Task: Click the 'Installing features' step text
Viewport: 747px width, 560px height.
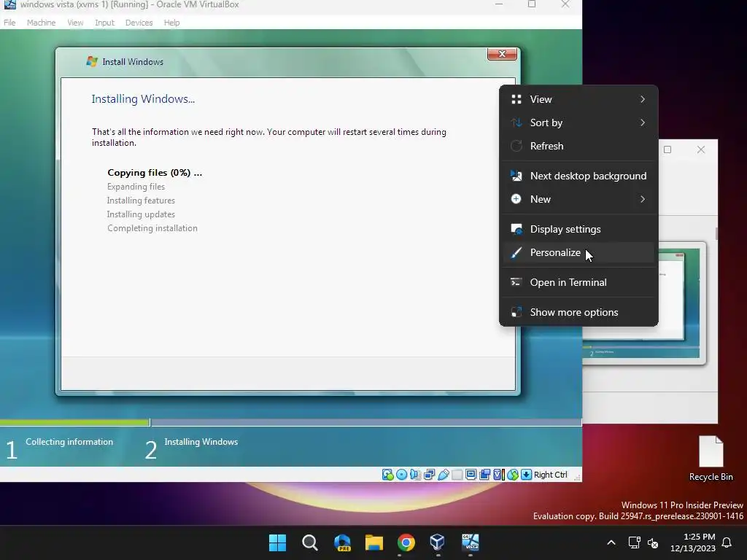Action: 141,201
